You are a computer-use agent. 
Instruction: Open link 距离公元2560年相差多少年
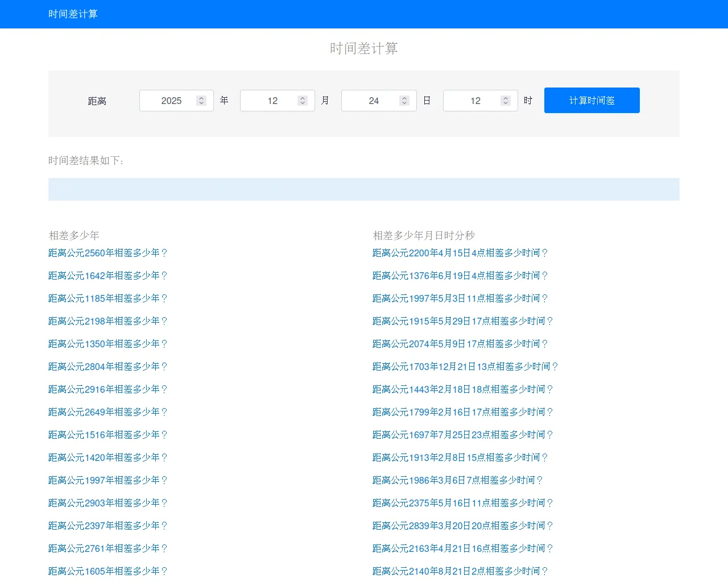[x=108, y=253]
